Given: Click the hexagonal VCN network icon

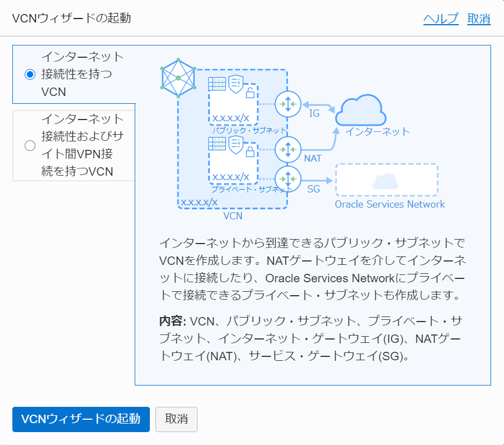Looking at the screenshot, I should click(177, 77).
